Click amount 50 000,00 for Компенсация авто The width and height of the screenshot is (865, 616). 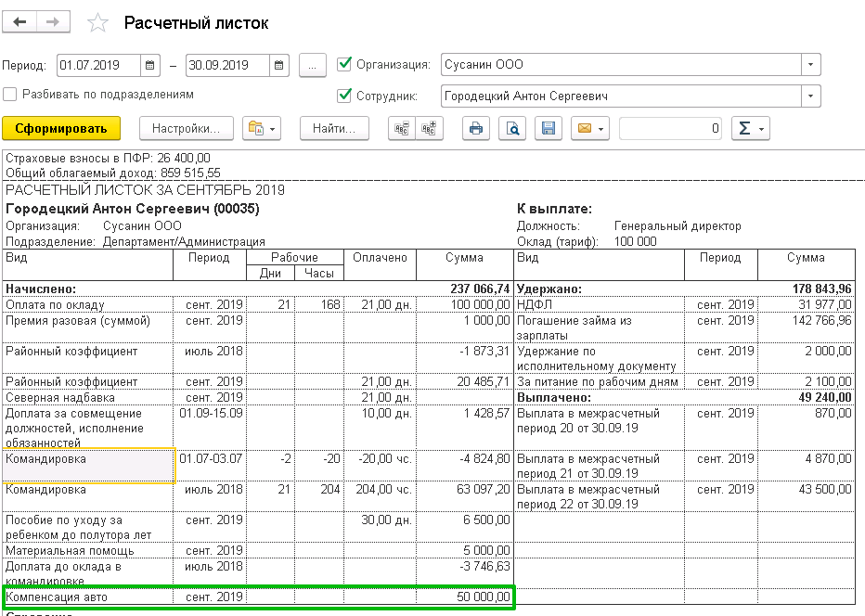click(x=484, y=597)
